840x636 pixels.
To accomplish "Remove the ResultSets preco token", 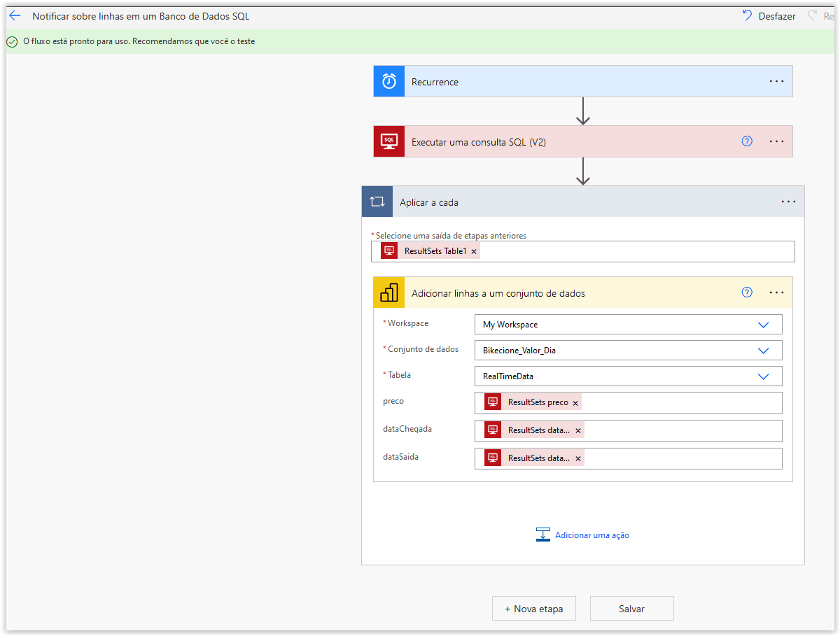I will 575,403.
